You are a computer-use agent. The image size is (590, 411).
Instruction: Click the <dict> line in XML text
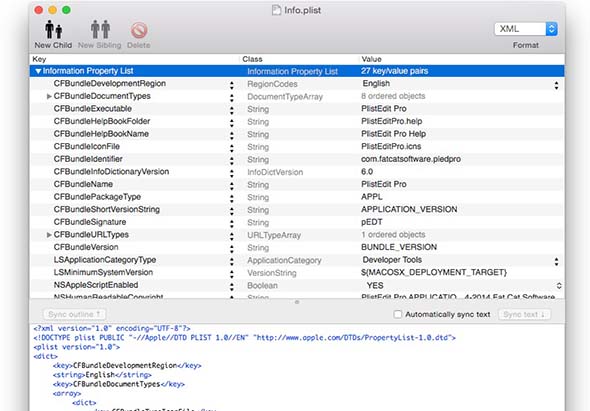tap(46, 356)
